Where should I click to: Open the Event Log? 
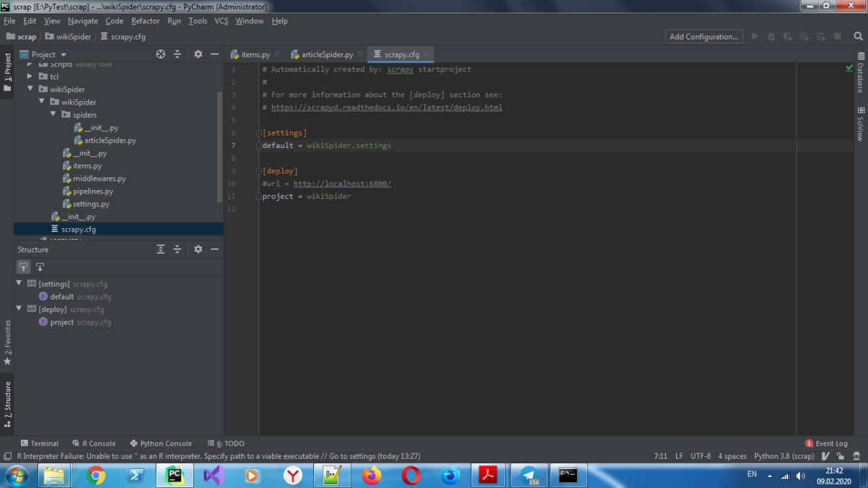[826, 443]
